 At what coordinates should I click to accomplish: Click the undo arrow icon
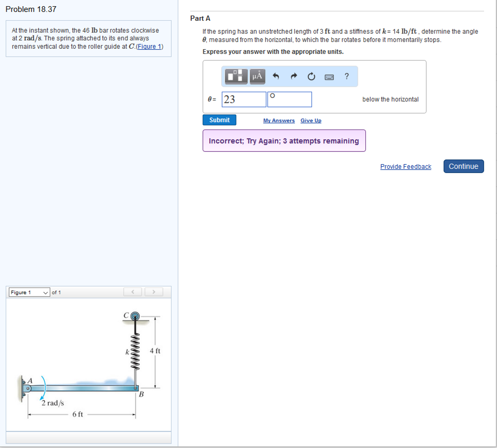276,76
